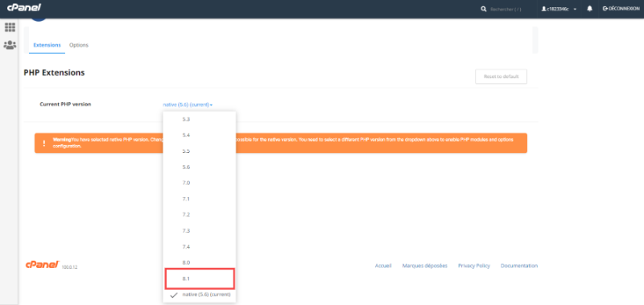This screenshot has height=305, width=644.
Task: Open the Documentation footer link
Action: [x=519, y=266]
